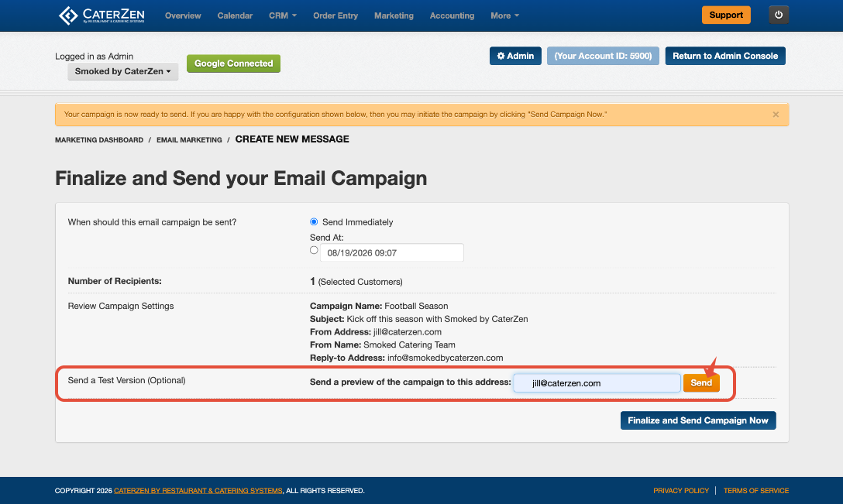Click the CaterZen logo icon

(x=68, y=15)
